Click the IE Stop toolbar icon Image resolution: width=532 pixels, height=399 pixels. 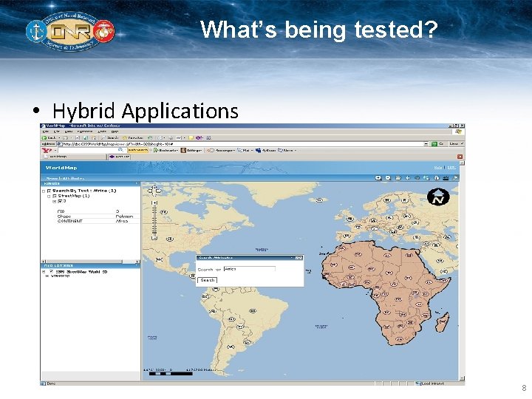(x=78, y=138)
